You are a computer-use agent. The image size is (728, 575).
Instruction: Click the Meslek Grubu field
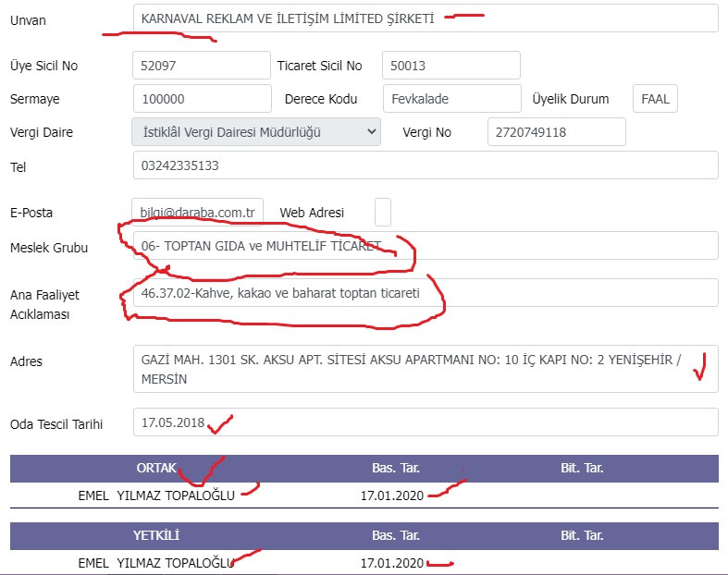(x=426, y=246)
